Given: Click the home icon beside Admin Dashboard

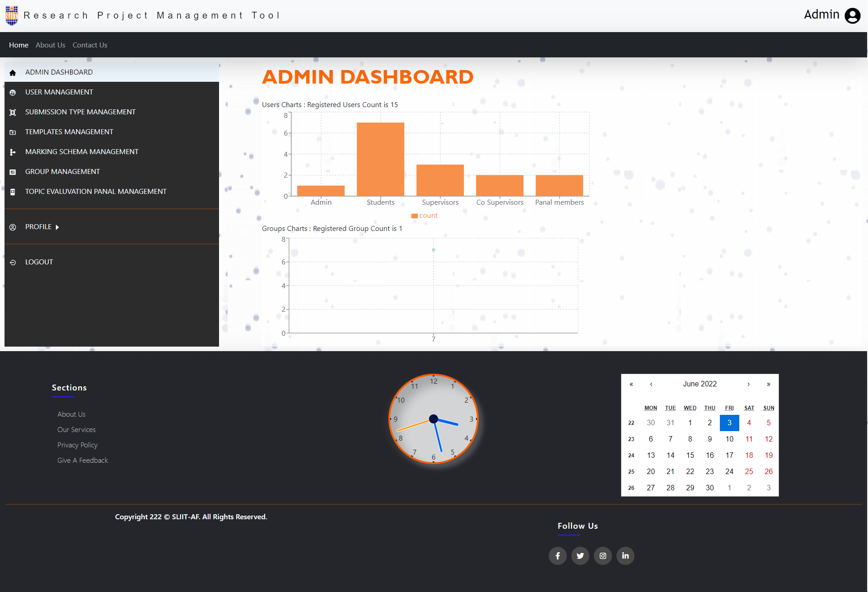Looking at the screenshot, I should click(x=13, y=73).
